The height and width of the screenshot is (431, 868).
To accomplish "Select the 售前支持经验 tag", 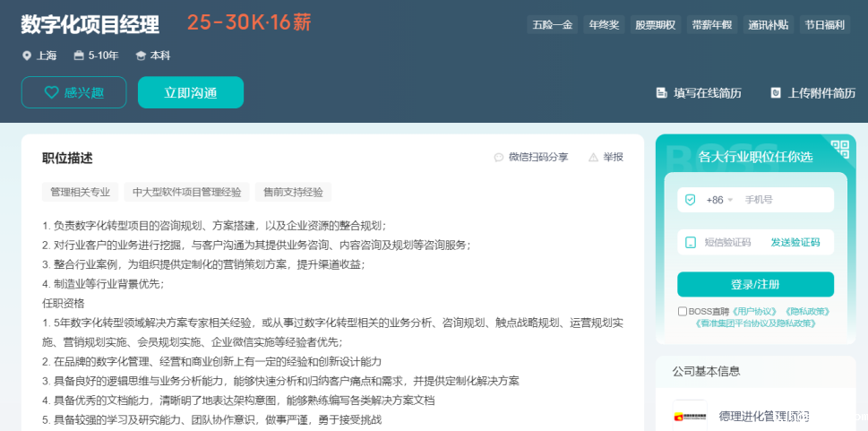I will [x=292, y=192].
